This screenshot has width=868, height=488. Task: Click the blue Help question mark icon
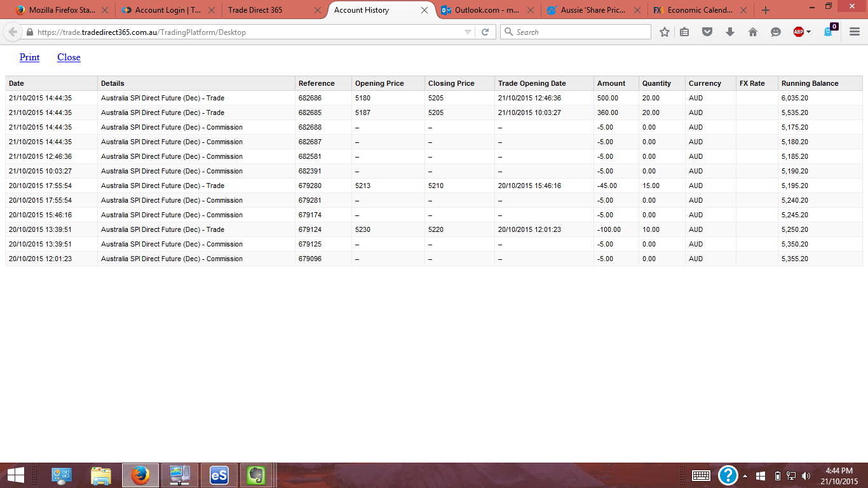pos(728,475)
